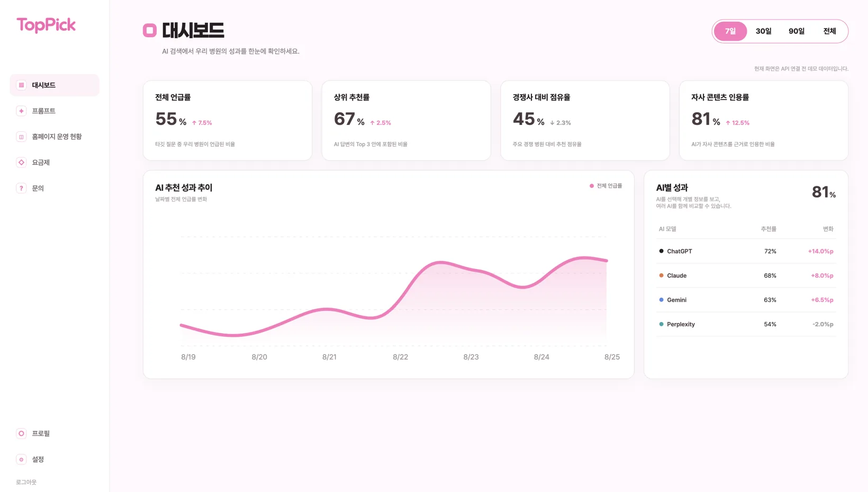Click the 자사 콘텐츠 인용률 card
Image resolution: width=868 pixels, height=492 pixels.
click(x=764, y=120)
